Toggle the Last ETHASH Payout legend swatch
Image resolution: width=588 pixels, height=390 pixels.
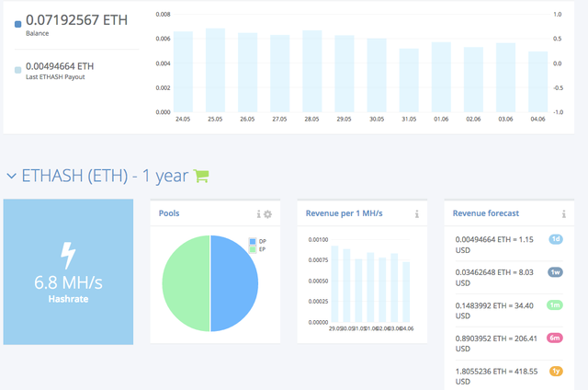click(x=17, y=70)
